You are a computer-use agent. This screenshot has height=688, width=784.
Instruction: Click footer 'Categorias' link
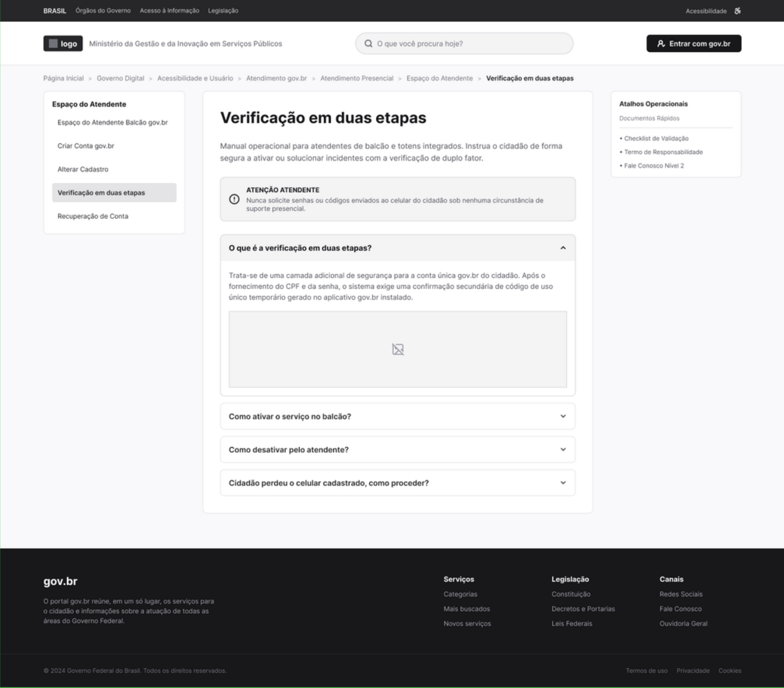[x=460, y=594]
